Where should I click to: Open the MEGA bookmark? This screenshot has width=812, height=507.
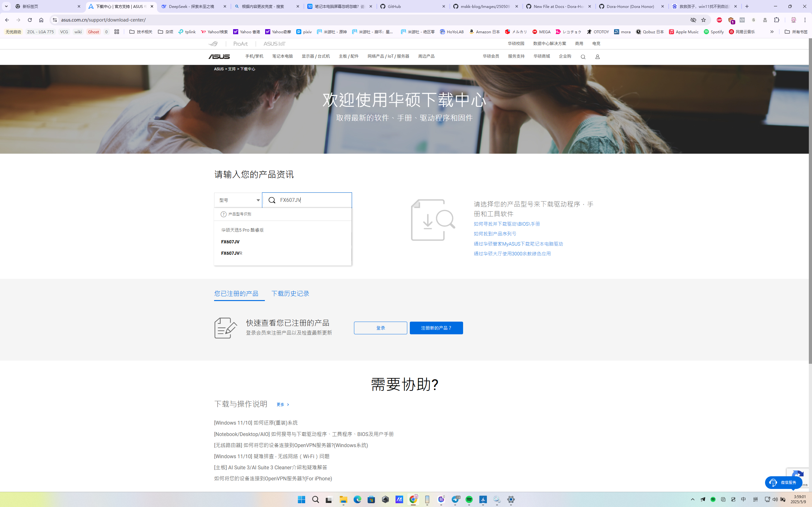(x=541, y=31)
